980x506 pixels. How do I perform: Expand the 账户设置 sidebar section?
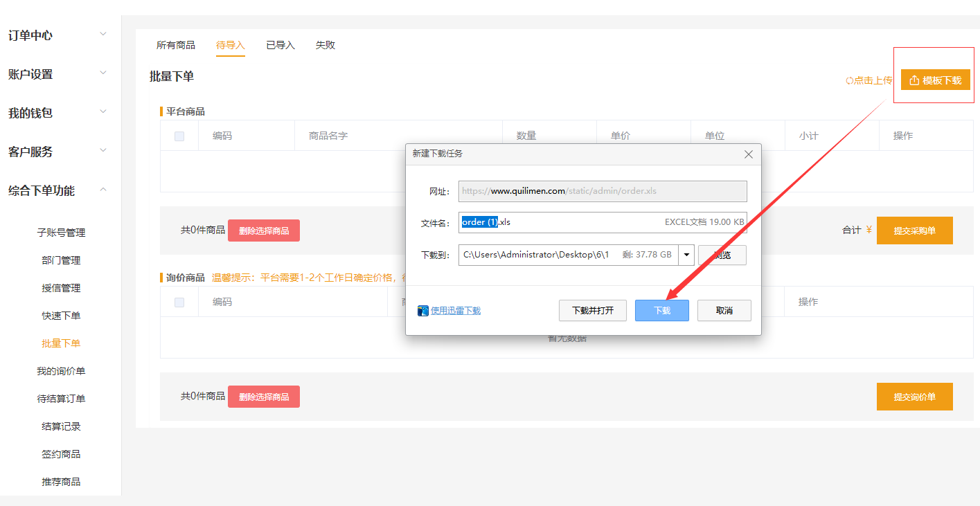coord(103,73)
